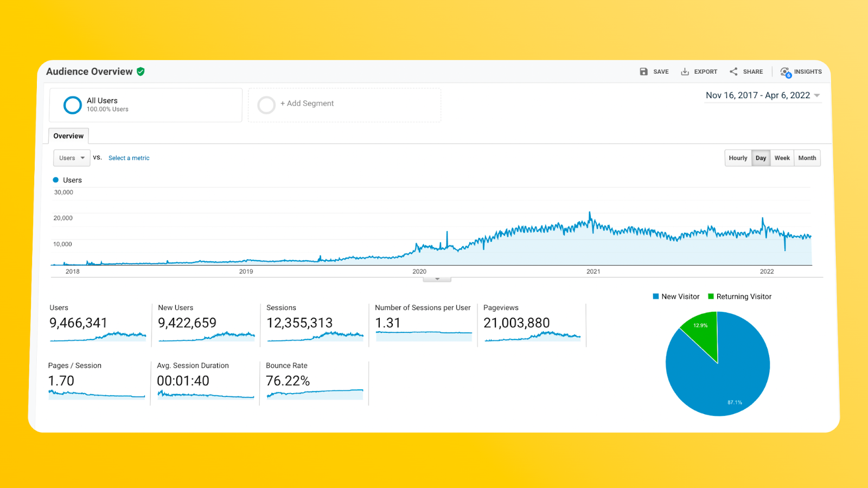Click the Save report icon
This screenshot has height=488, width=868.
pos(643,71)
